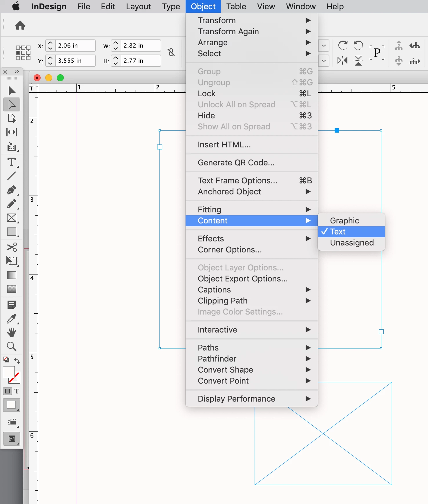Screen dimensions: 428x504
Task: Click the Select Container icon
Action: click(x=399, y=45)
